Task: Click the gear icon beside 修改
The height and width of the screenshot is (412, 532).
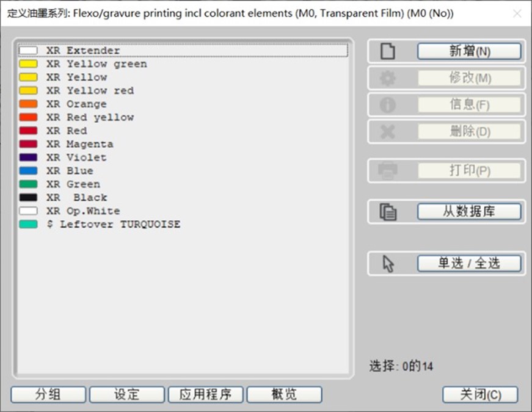Action: point(388,78)
